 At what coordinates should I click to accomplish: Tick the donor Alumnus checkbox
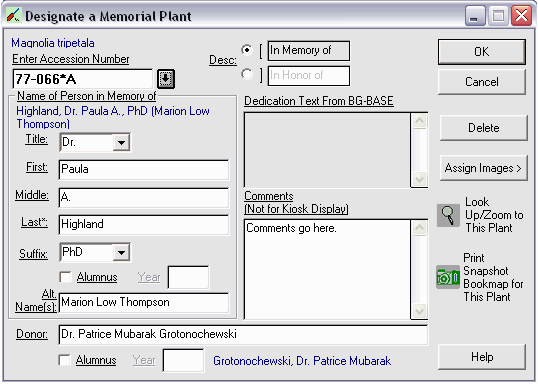[x=65, y=360]
